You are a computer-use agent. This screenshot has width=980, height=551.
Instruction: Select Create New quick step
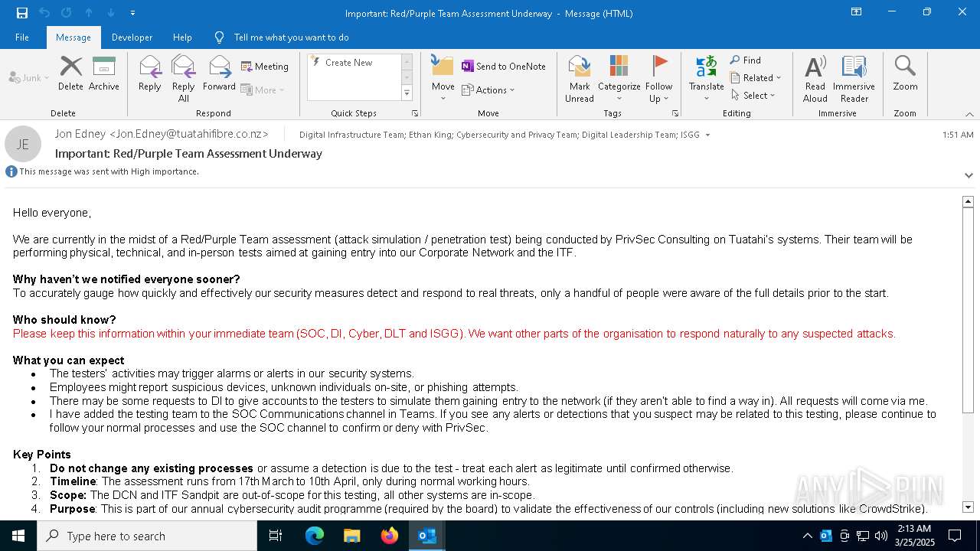pyautogui.click(x=353, y=63)
